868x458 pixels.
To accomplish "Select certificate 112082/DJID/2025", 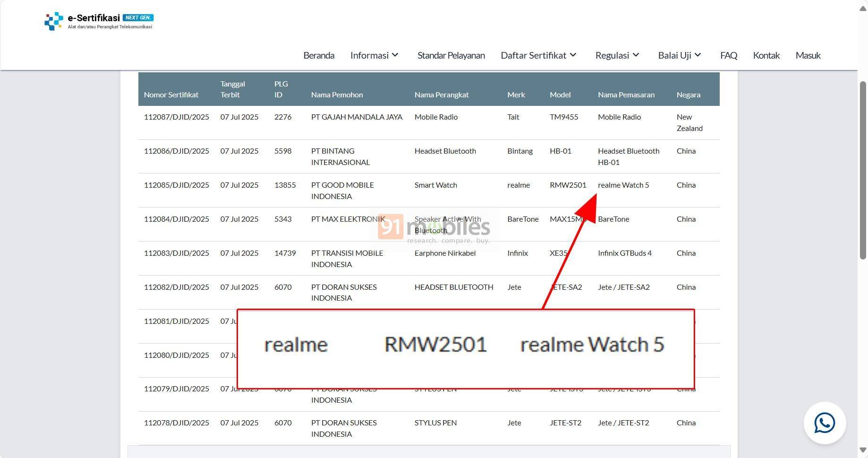I will [x=177, y=287].
